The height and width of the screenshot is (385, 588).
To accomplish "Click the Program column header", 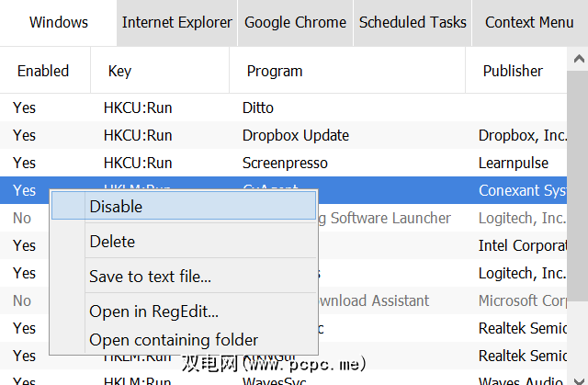I will coord(274,71).
